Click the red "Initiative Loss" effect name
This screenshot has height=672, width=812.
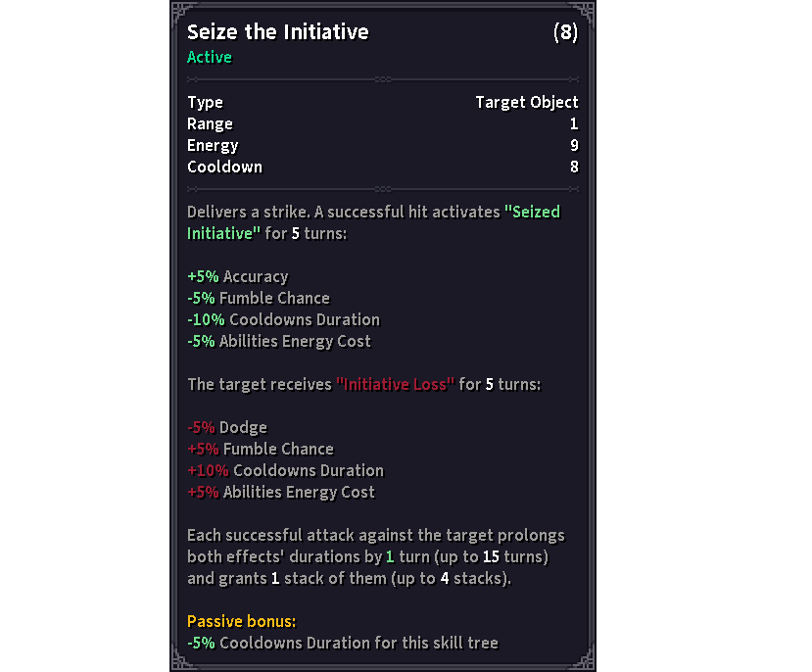(x=395, y=384)
